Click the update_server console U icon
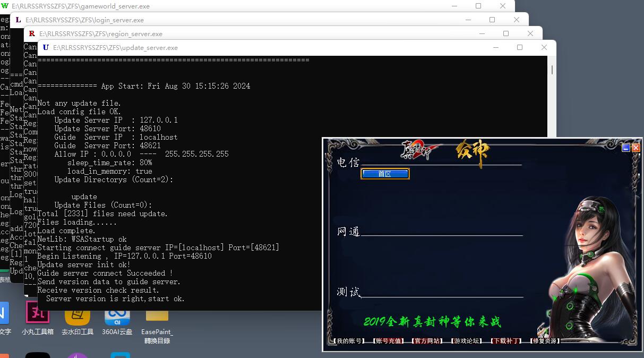This screenshot has width=644, height=358. coord(46,47)
